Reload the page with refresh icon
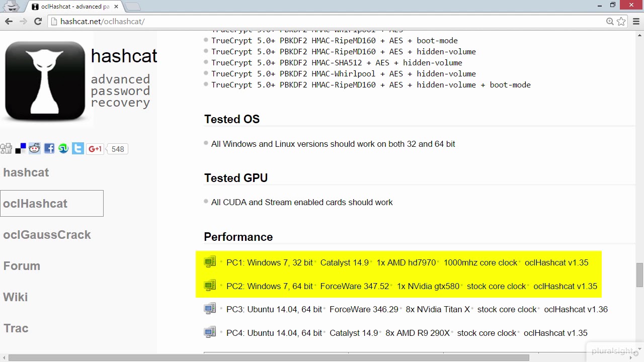This screenshot has height=362, width=644. pos(38,21)
